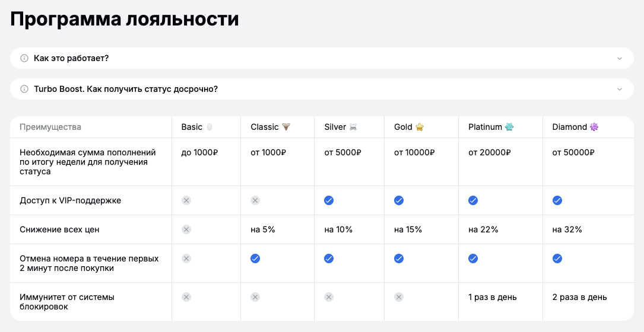The height and width of the screenshot is (332, 644).
Task: Click info icon beside 'Как это работает?'
Action: click(x=24, y=58)
